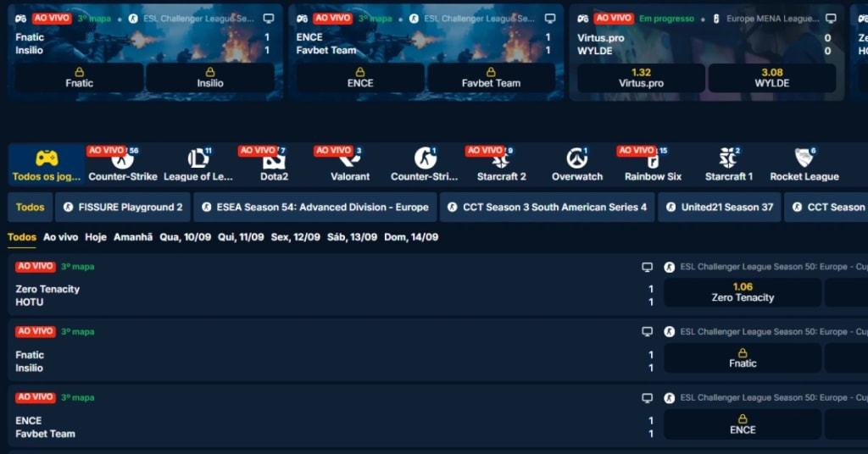Click the gamepad icon on Fnatic card
This screenshot has height=454, width=868.
(21, 19)
